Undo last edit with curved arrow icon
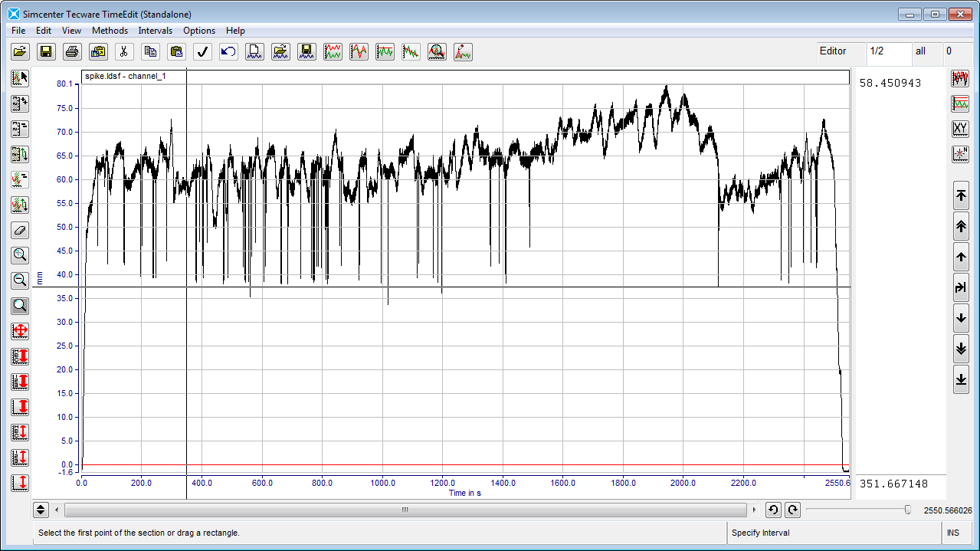This screenshot has height=551, width=980. pos(228,51)
